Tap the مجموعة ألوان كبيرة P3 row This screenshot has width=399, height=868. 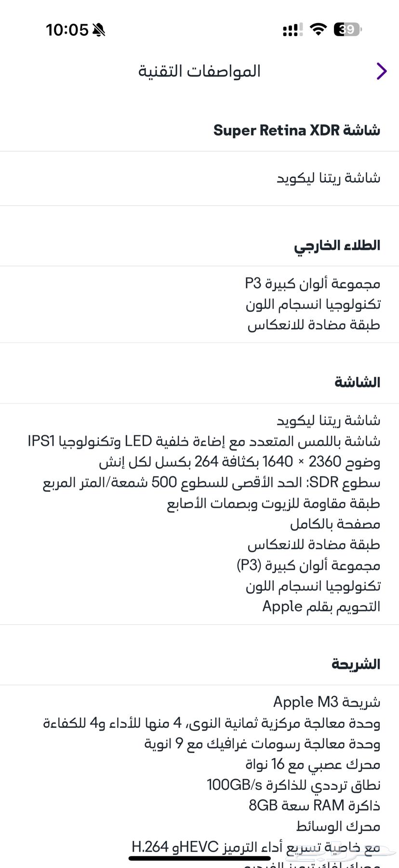click(x=312, y=283)
